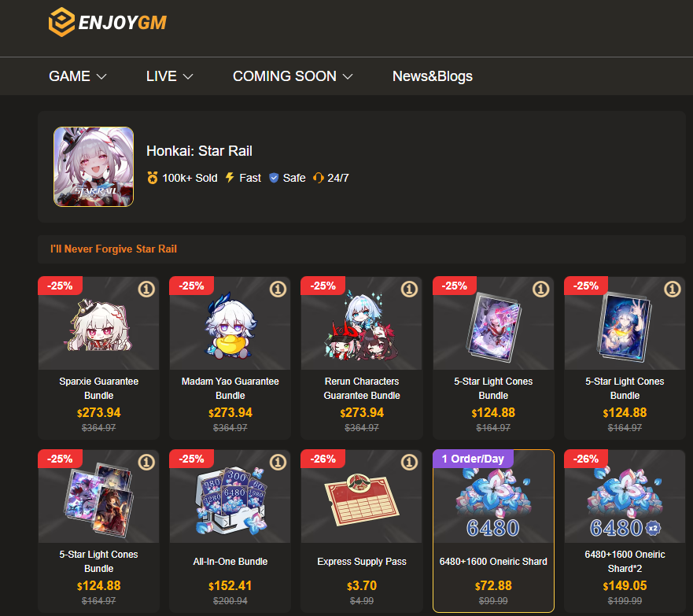Open I'll Never Forgive Star Rail link
693x616 pixels.
(x=113, y=249)
